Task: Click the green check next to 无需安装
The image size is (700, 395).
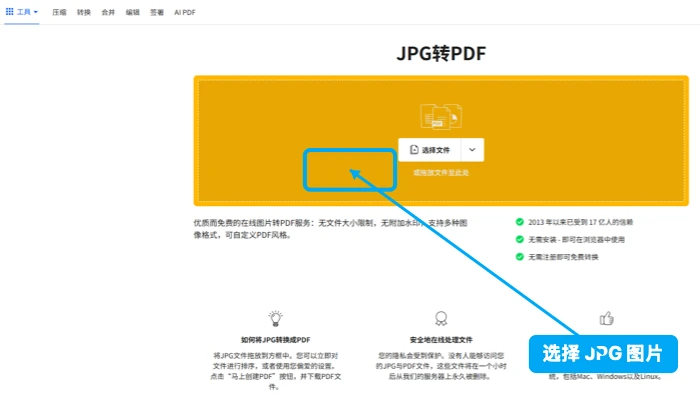Action: (520, 239)
